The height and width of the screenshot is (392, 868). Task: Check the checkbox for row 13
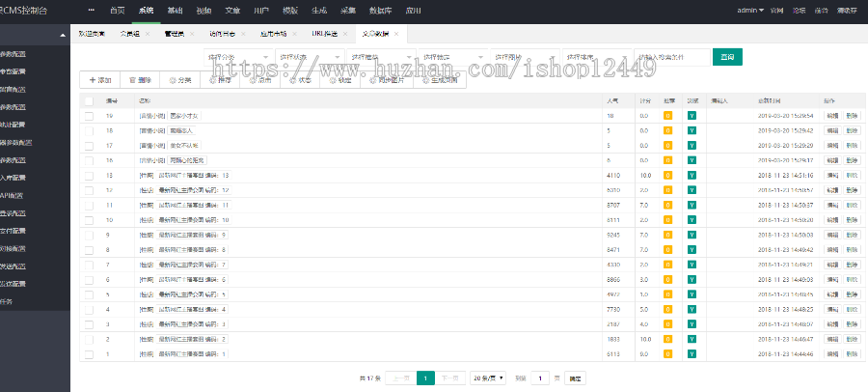pos(89,175)
